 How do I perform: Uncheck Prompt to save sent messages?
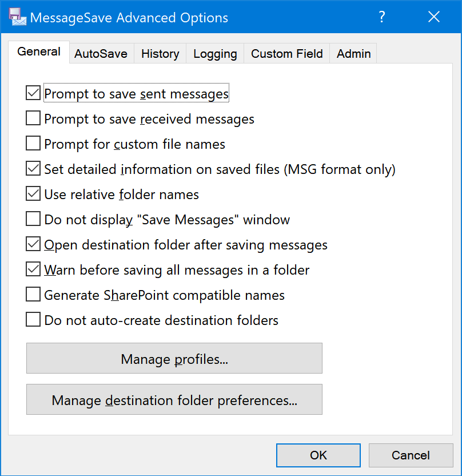point(33,93)
